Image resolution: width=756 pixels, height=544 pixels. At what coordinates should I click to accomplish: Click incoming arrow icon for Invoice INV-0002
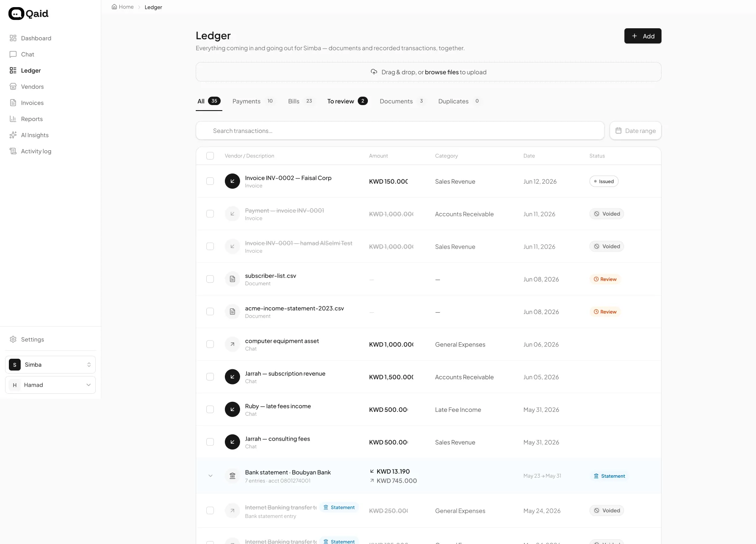coord(232,181)
